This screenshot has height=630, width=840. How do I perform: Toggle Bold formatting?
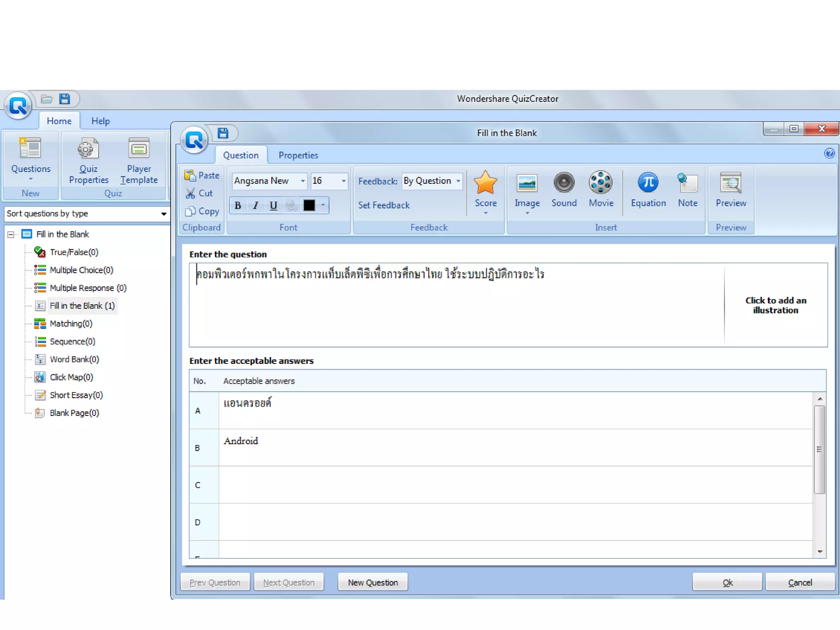(238, 205)
